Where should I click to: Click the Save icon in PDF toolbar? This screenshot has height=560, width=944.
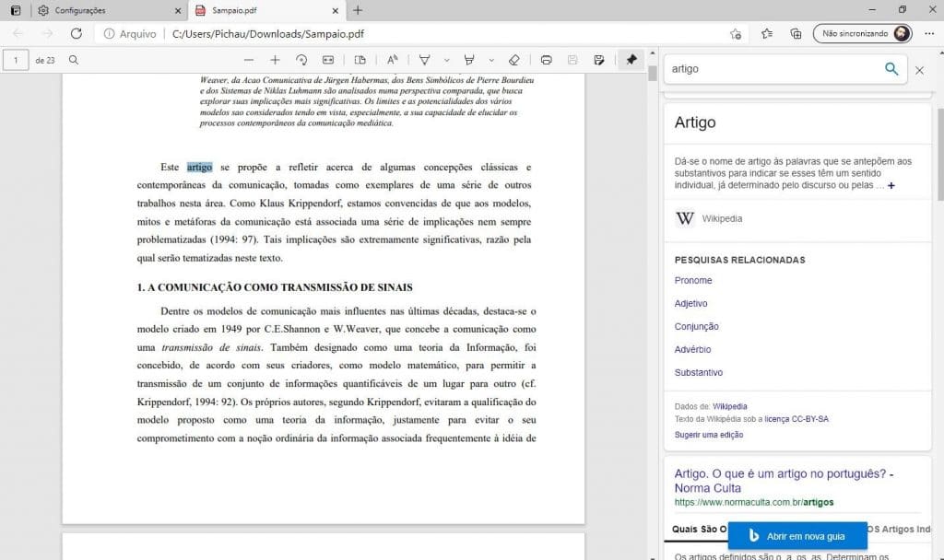[572, 60]
